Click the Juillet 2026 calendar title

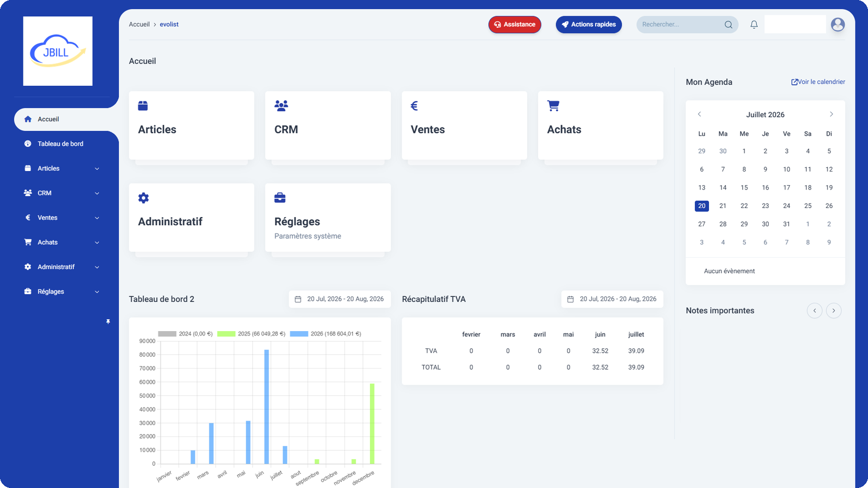pos(765,115)
